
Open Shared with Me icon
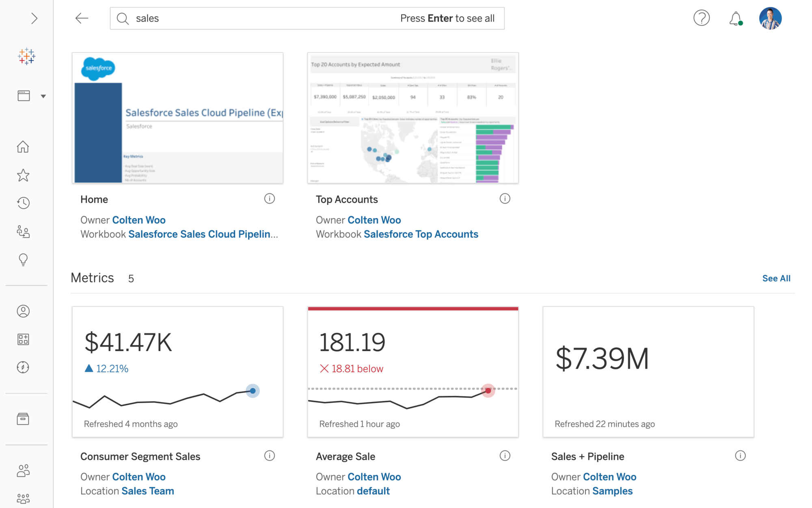pyautogui.click(x=23, y=232)
